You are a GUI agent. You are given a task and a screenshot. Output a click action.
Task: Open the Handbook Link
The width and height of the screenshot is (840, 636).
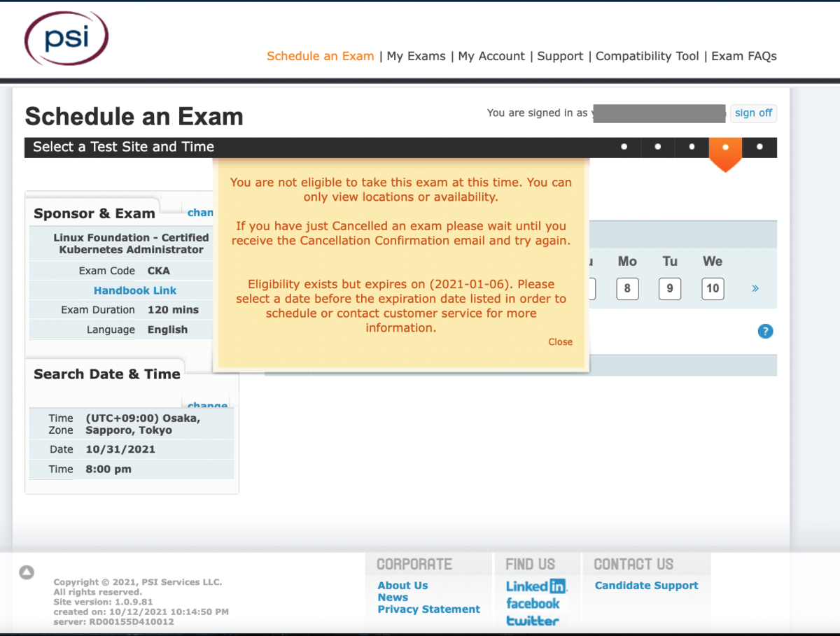tap(135, 290)
